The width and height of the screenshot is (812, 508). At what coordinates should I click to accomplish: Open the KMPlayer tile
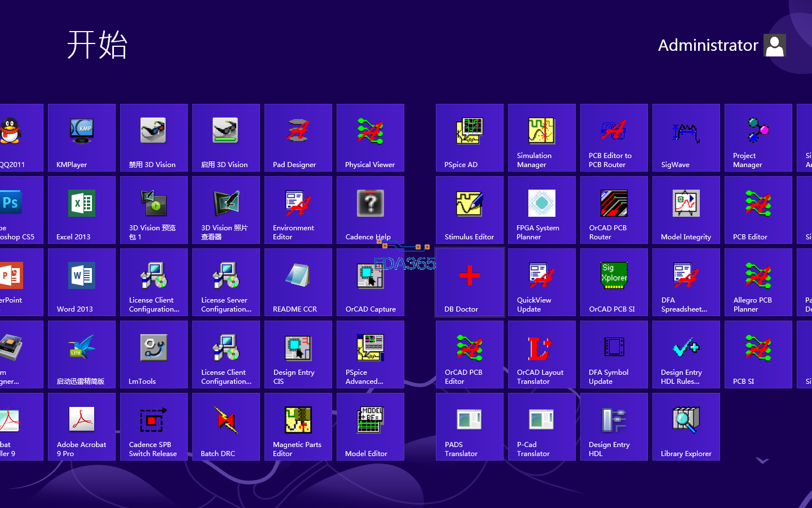coord(82,138)
